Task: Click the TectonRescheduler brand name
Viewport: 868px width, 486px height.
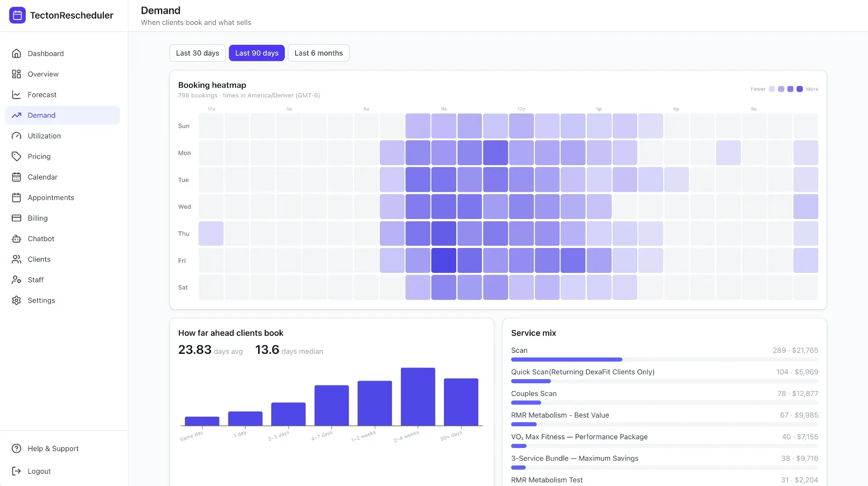Action: (x=71, y=15)
